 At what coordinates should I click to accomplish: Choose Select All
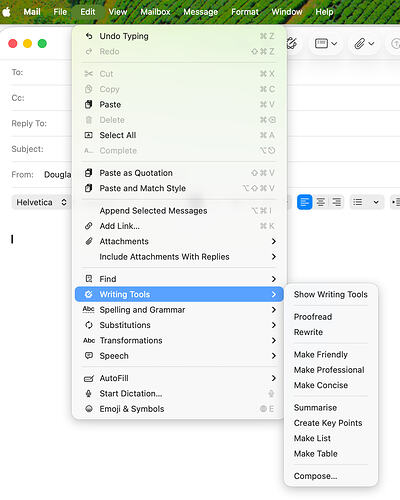179,135
